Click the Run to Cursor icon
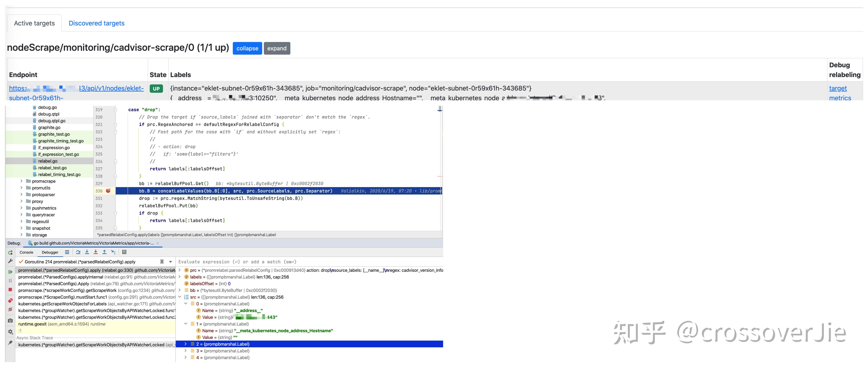Screen dimensions: 868x367 (113, 252)
